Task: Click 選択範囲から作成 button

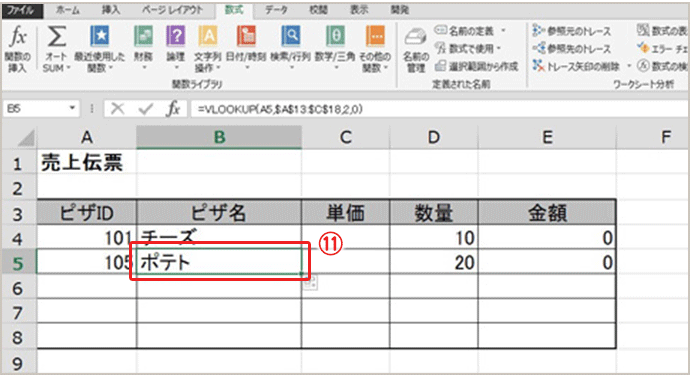Action: [x=476, y=66]
